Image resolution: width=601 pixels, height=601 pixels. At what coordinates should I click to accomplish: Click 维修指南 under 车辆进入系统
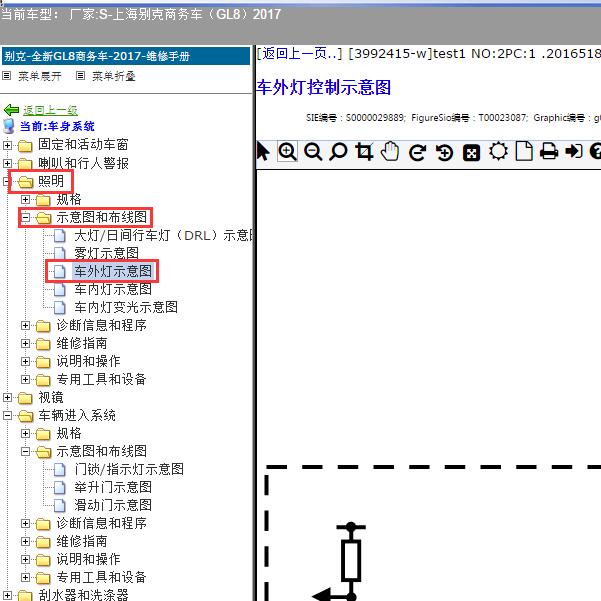tap(82, 541)
